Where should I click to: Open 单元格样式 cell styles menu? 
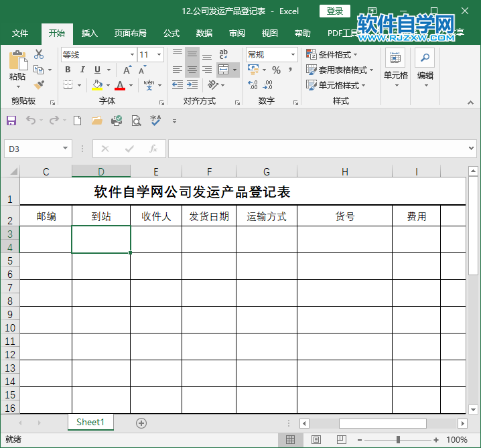(336, 85)
